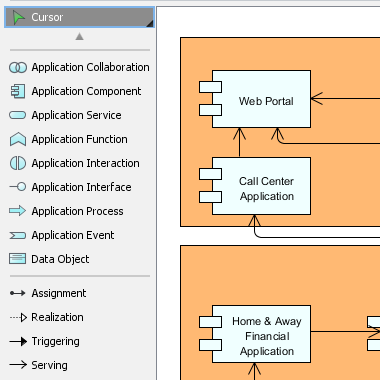Open Cursor tool corner dropdown triangle

150,24
